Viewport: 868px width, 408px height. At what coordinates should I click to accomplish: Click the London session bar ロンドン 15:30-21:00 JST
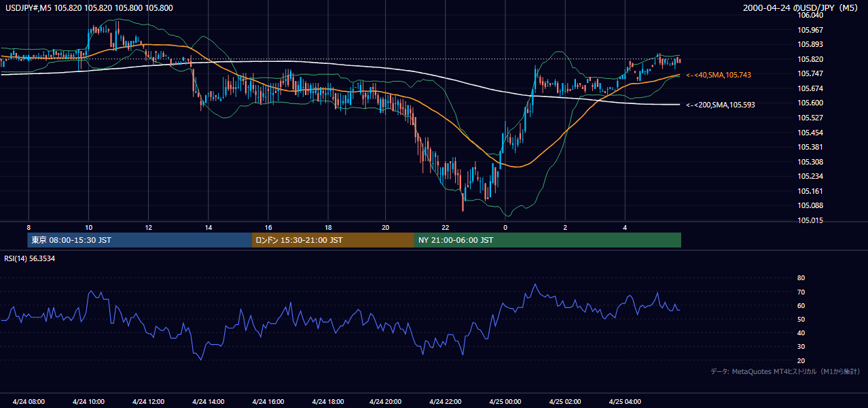click(333, 240)
